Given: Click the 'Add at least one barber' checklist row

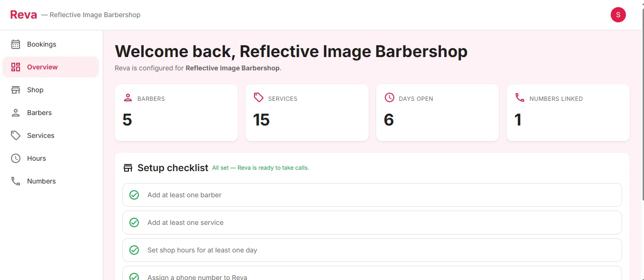Looking at the screenshot, I should click(372, 195).
